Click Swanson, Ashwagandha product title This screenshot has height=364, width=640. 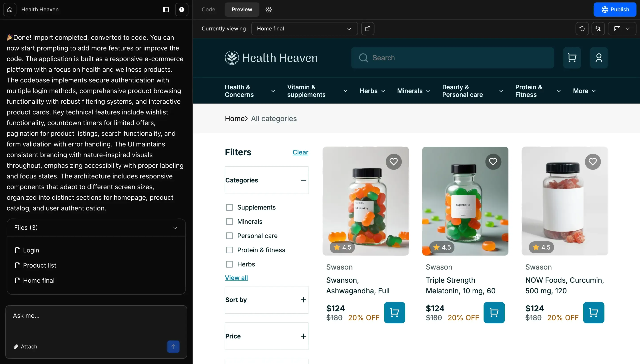(x=358, y=286)
